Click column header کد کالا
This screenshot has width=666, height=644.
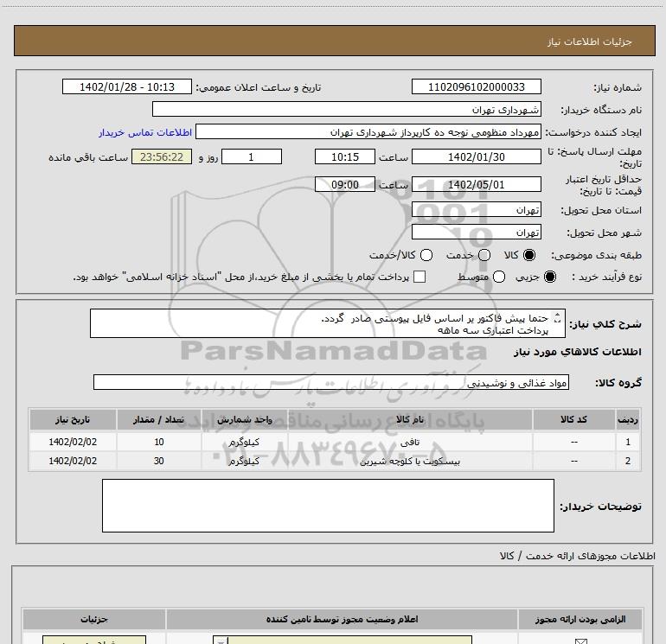573,419
